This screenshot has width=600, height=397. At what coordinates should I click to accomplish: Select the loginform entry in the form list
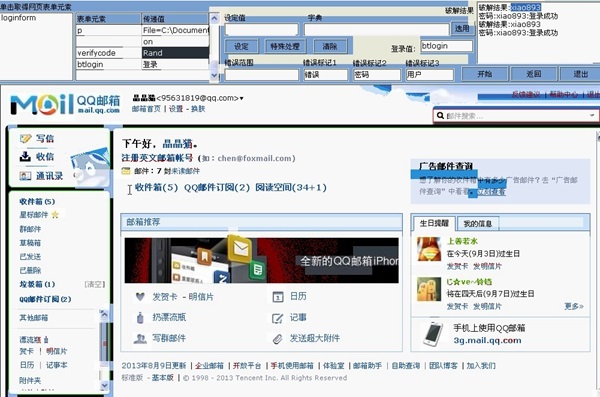(18, 18)
